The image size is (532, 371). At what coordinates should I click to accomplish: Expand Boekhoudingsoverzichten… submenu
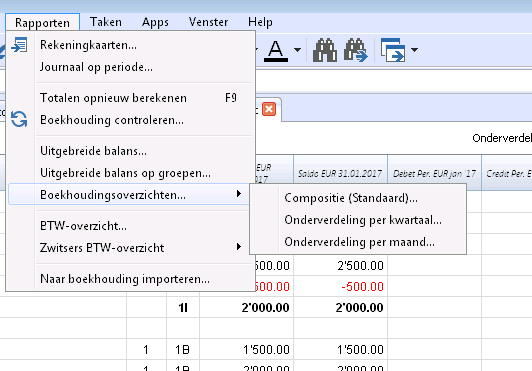click(130, 195)
